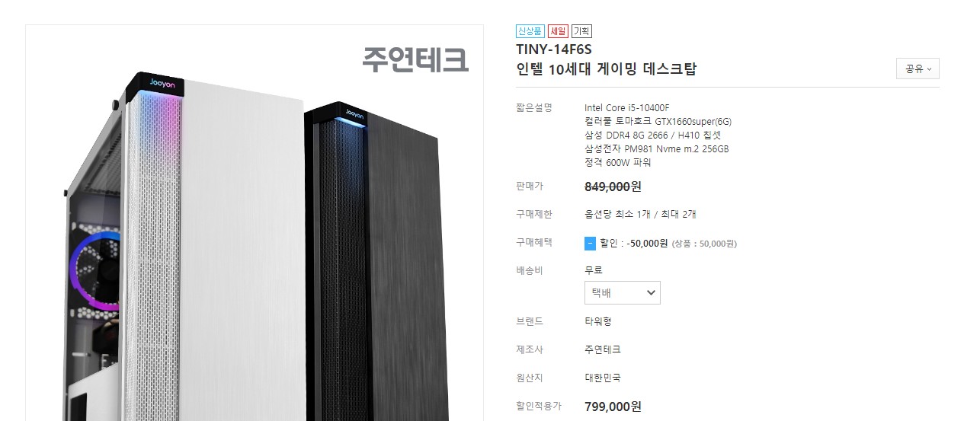Click the Intel Core i5-10400F description line
980x421 pixels.
[626, 107]
